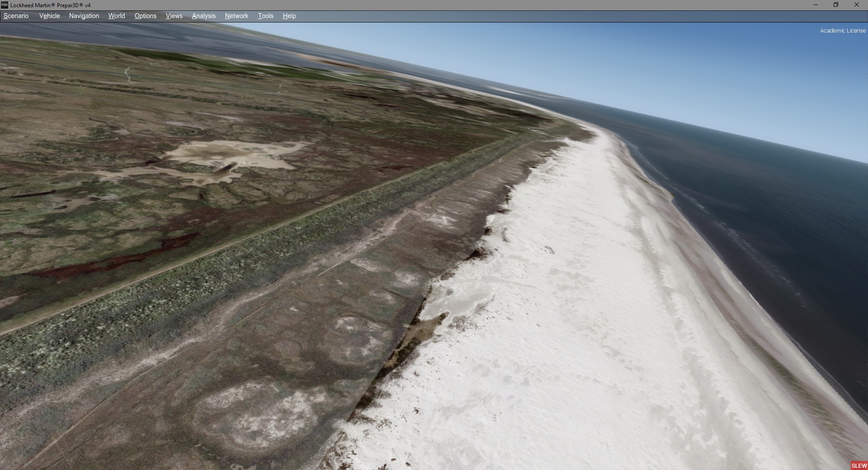Close the Prepar3D window
The width and height of the screenshot is (868, 470).
coord(857,5)
